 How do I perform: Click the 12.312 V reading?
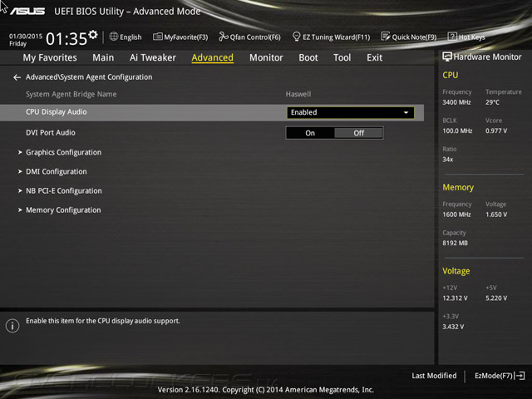(x=455, y=298)
